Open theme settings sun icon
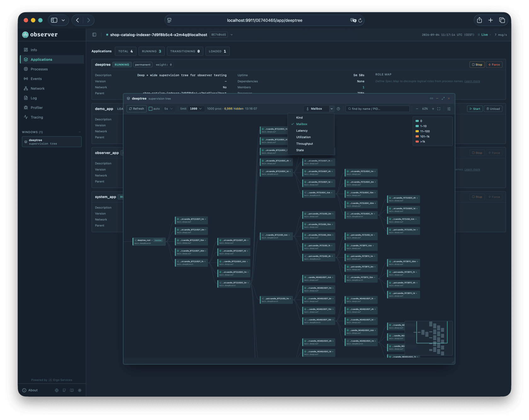This screenshot has width=529, height=420. pyautogui.click(x=80, y=390)
